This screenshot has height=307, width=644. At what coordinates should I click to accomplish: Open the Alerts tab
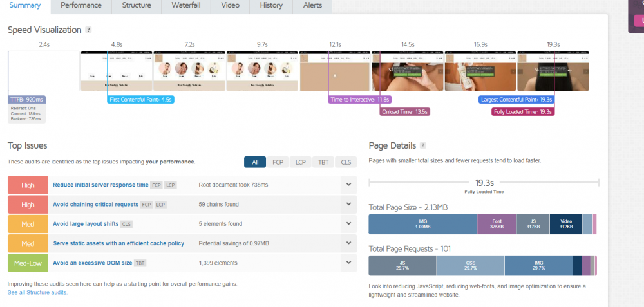point(312,6)
